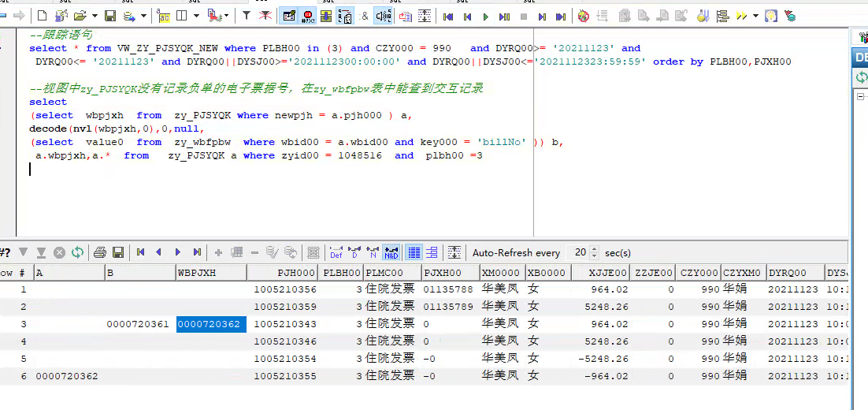This screenshot has height=410, width=868.
Task: Sort by the WBPJXH column header
Action: [211, 273]
